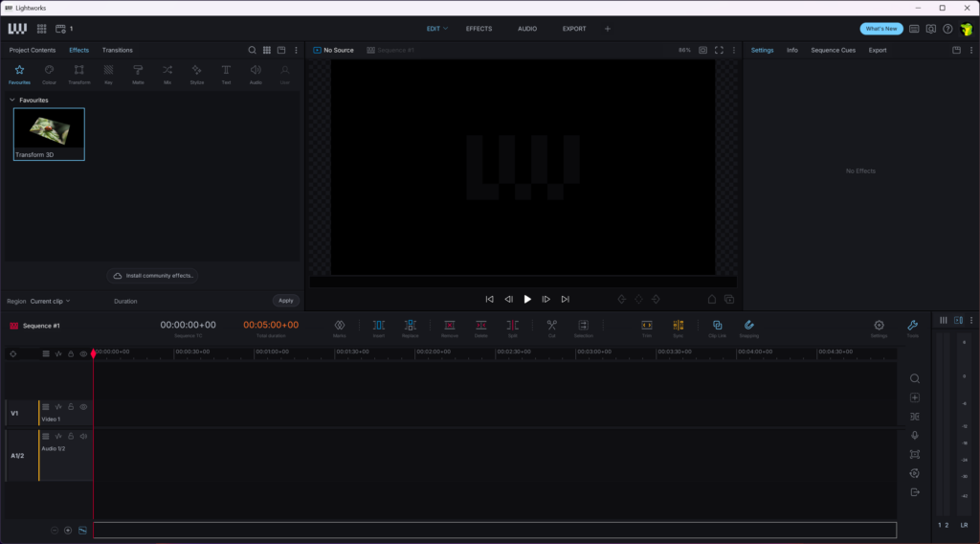
Task: Open the viewer zoom percentage dropdown
Action: [684, 50]
